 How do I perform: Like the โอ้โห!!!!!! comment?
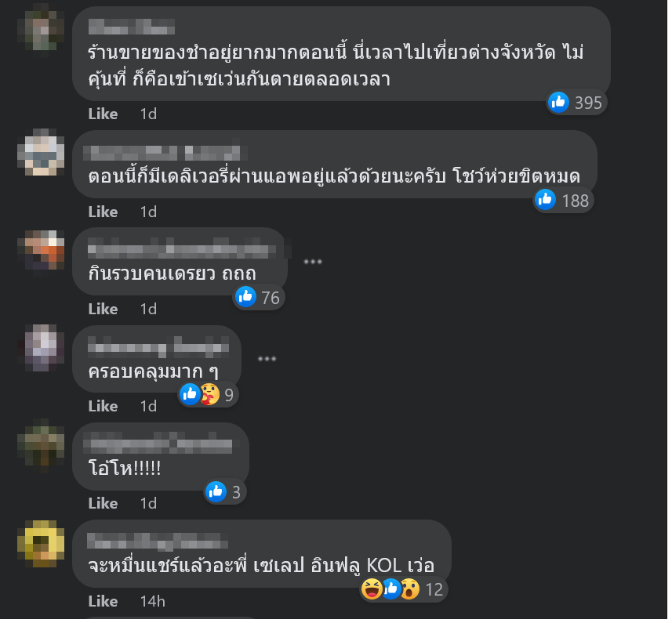(103, 504)
